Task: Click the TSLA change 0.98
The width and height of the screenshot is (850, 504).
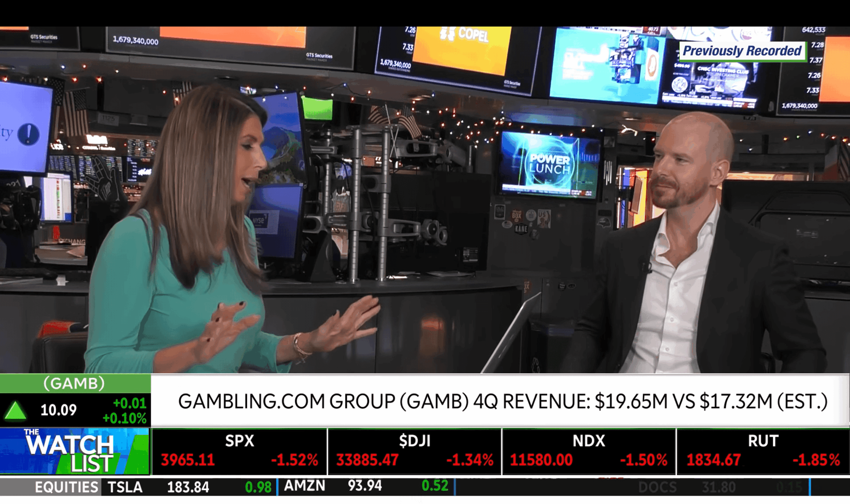Action: tap(258, 487)
